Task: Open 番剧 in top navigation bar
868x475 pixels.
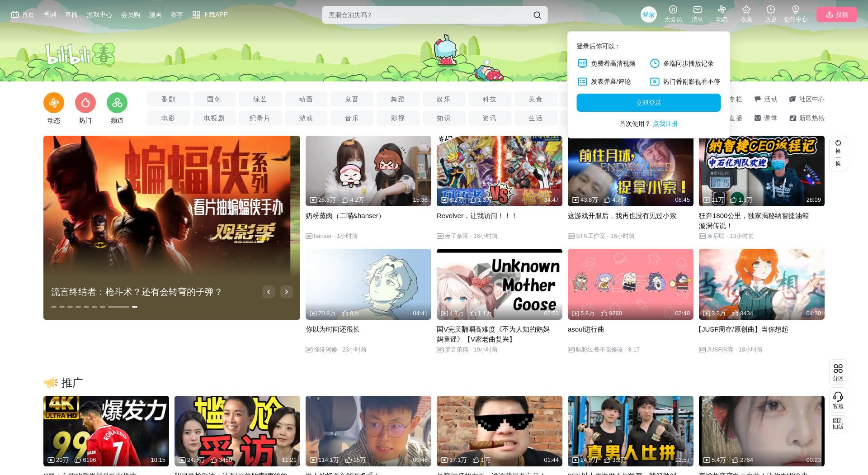Action: pos(50,14)
